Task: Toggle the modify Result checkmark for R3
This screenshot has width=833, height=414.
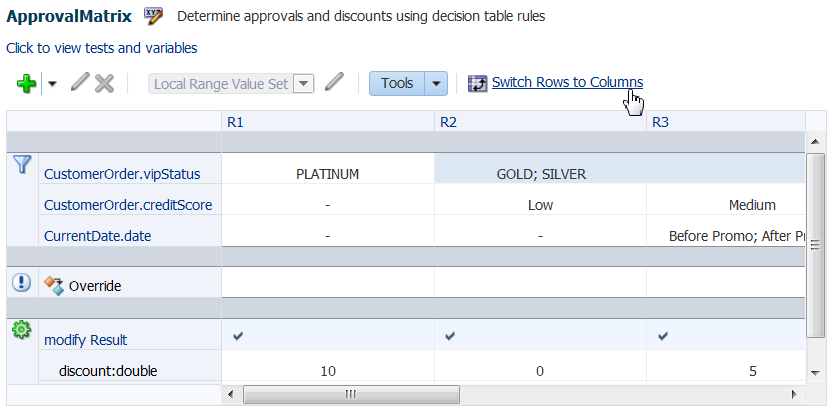Action: [662, 336]
